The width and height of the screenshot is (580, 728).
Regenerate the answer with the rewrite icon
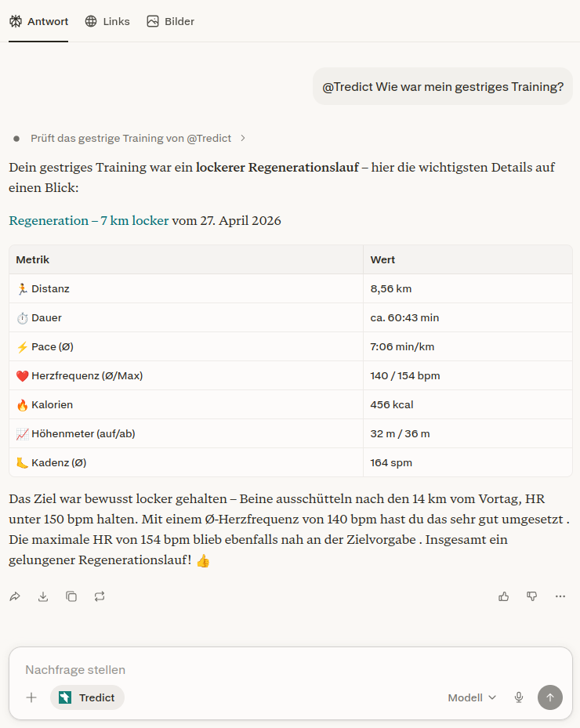coord(100,596)
